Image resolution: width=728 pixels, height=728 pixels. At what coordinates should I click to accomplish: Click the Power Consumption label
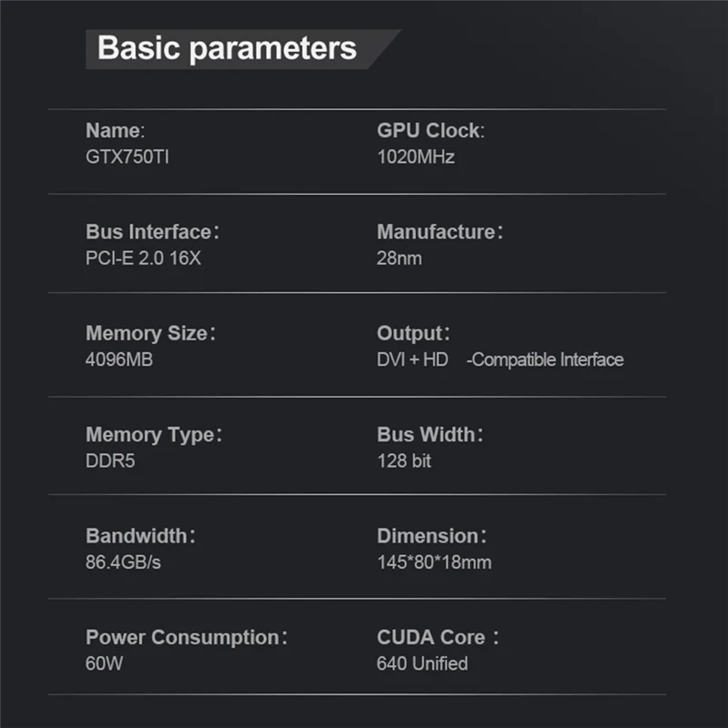[x=186, y=637]
